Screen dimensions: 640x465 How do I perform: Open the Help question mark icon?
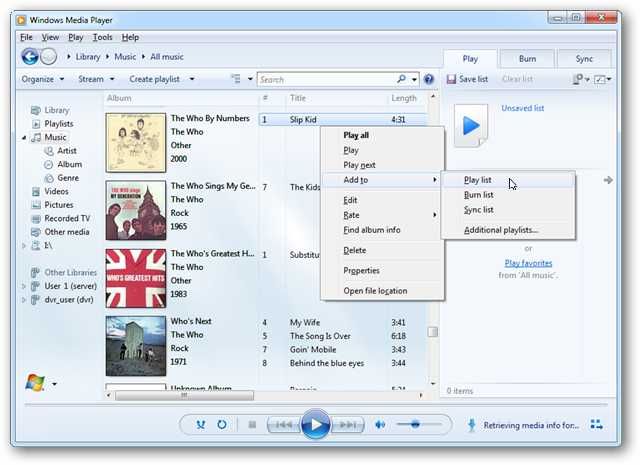(429, 79)
